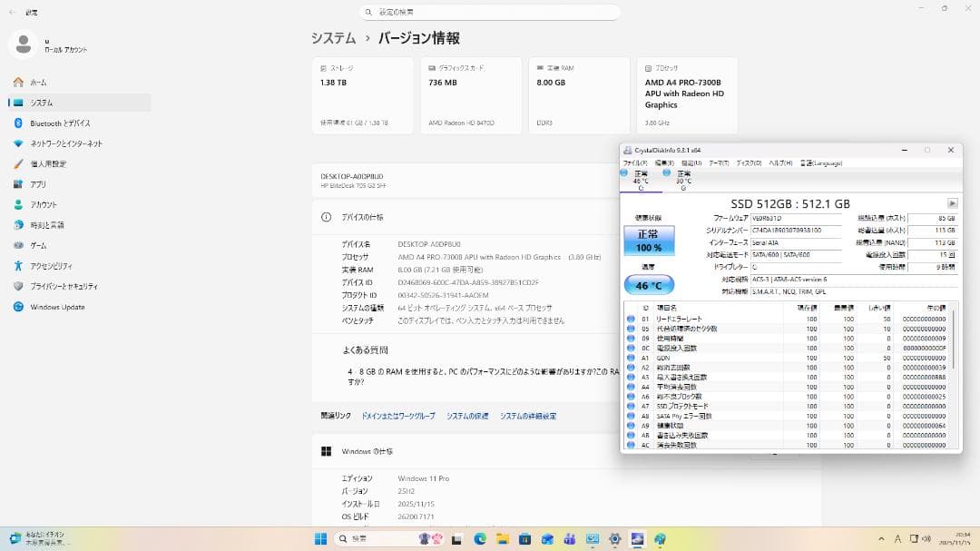The image size is (980, 551).
Task: Show hidden icons in the system tray
Action: pos(880,538)
